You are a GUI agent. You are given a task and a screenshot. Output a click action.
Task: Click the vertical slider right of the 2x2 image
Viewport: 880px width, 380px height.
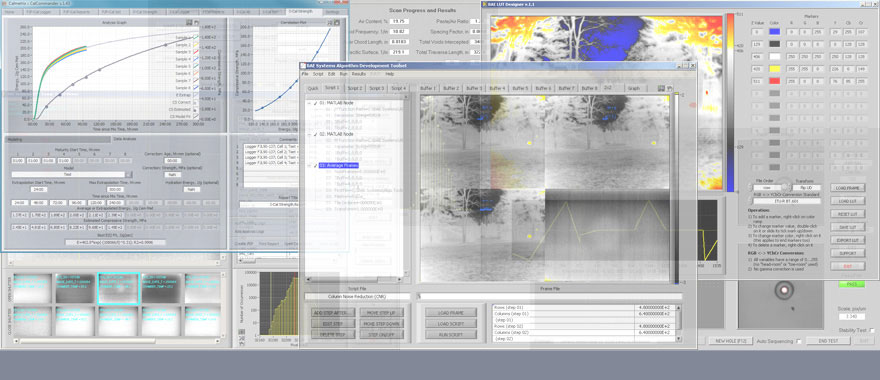(677, 189)
